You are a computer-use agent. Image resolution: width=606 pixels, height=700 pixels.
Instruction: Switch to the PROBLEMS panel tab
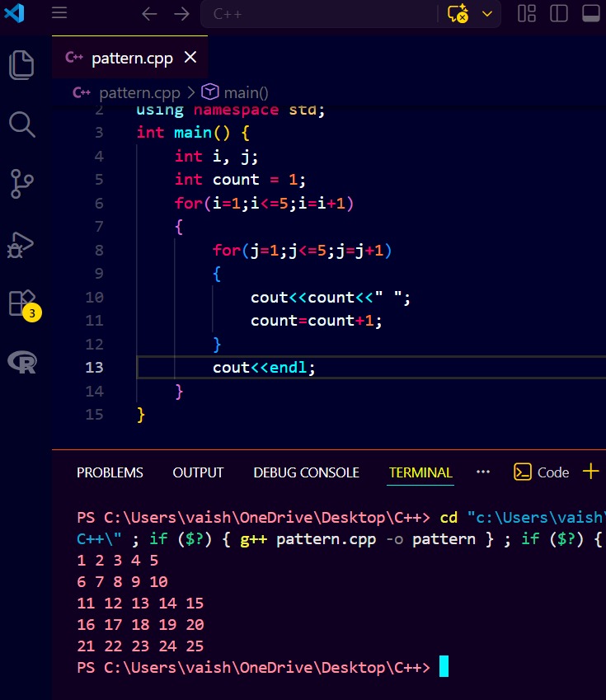point(110,472)
